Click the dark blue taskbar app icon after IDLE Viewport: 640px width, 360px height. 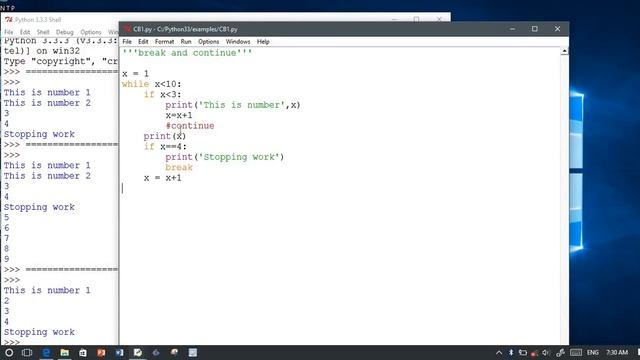click(x=156, y=352)
